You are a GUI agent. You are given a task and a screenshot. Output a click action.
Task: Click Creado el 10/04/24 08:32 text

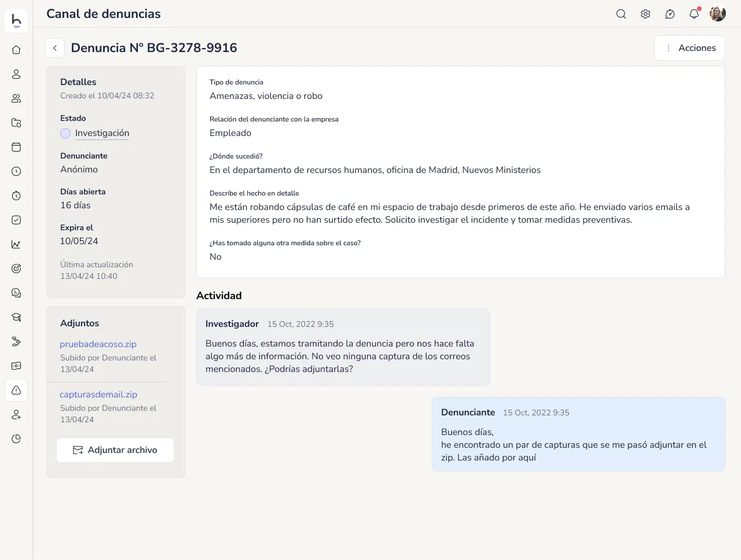[107, 95]
